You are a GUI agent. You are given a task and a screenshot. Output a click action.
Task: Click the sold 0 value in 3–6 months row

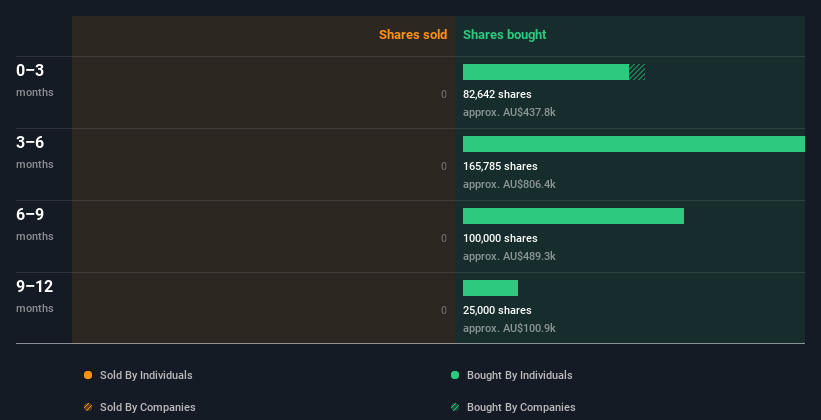(444, 166)
